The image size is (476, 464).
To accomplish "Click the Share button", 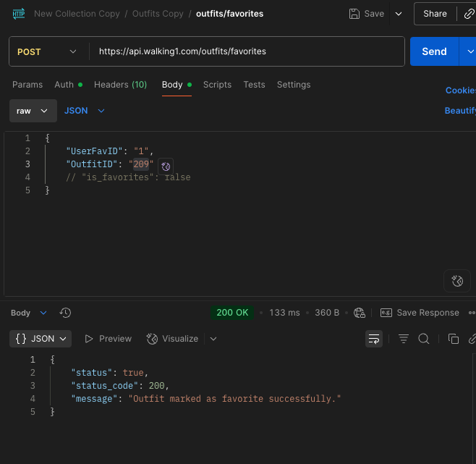I will click(435, 14).
